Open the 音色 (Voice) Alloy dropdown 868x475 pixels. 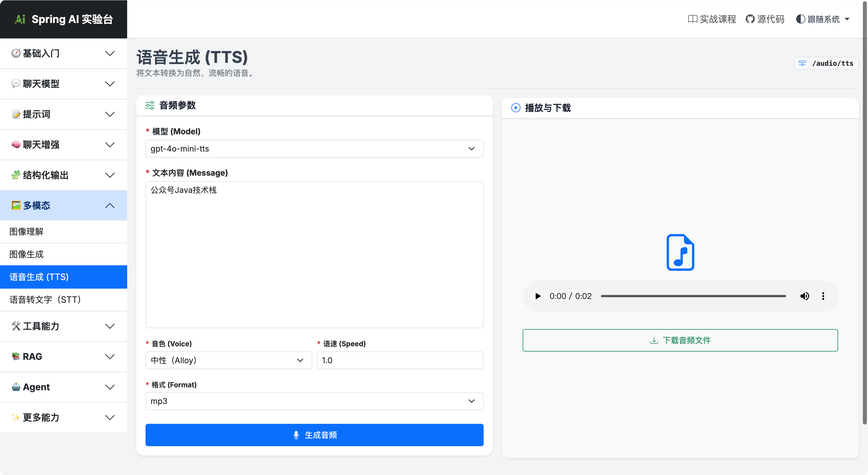(229, 360)
